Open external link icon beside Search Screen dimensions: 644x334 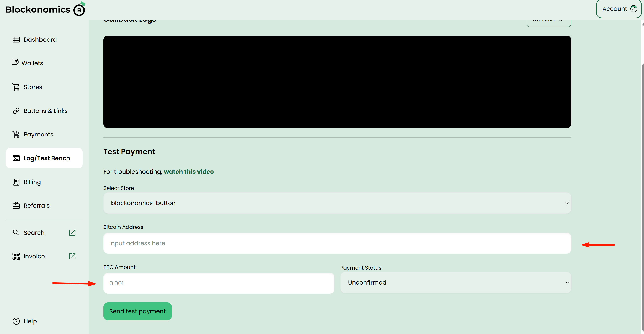72,232
